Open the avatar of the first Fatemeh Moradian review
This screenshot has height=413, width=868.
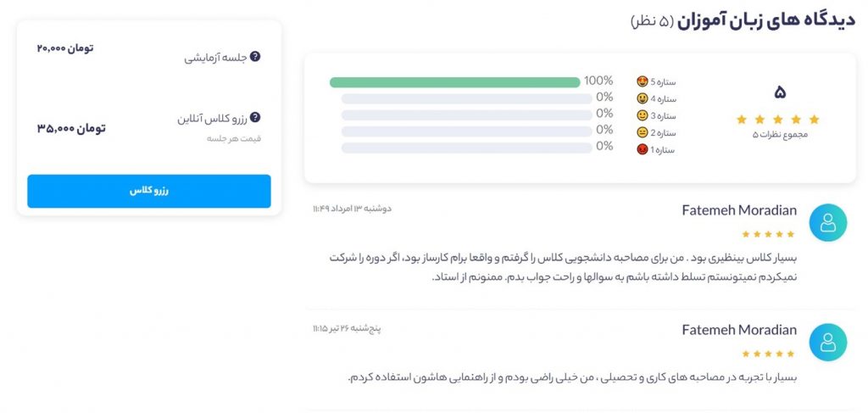[x=827, y=222]
